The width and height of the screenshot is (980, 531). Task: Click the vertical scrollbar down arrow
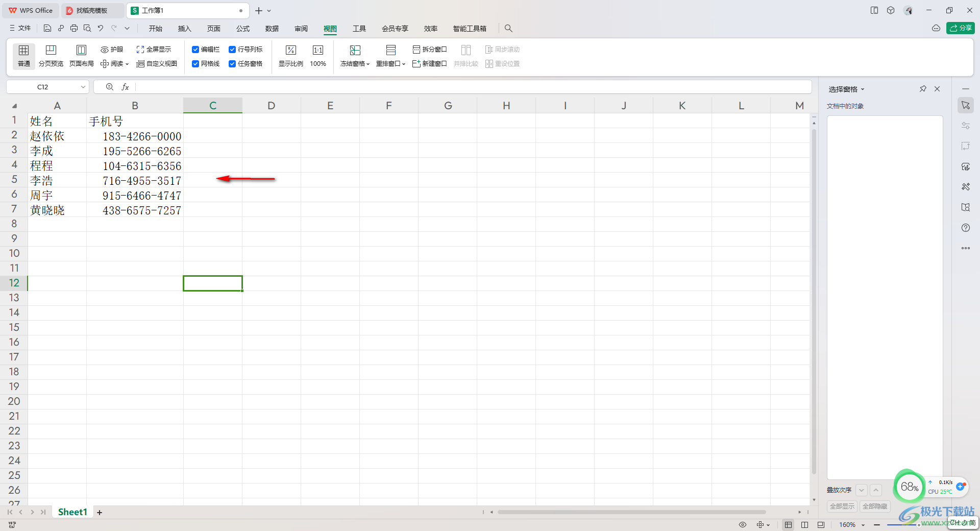point(814,500)
